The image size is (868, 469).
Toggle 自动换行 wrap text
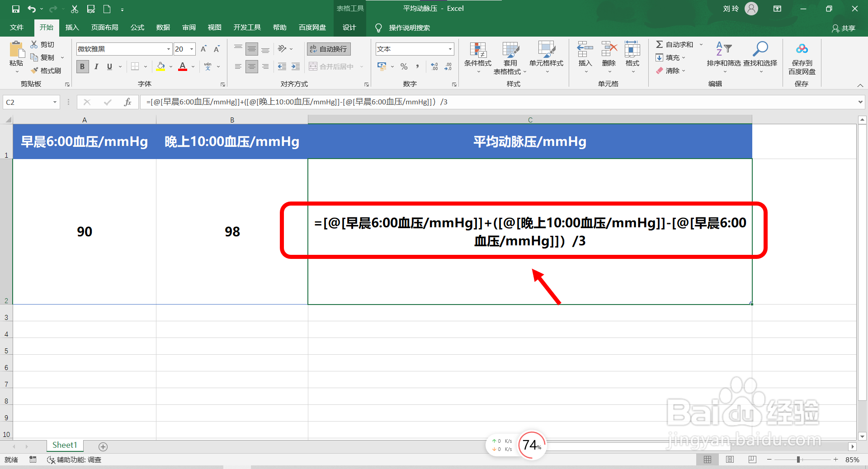[328, 48]
